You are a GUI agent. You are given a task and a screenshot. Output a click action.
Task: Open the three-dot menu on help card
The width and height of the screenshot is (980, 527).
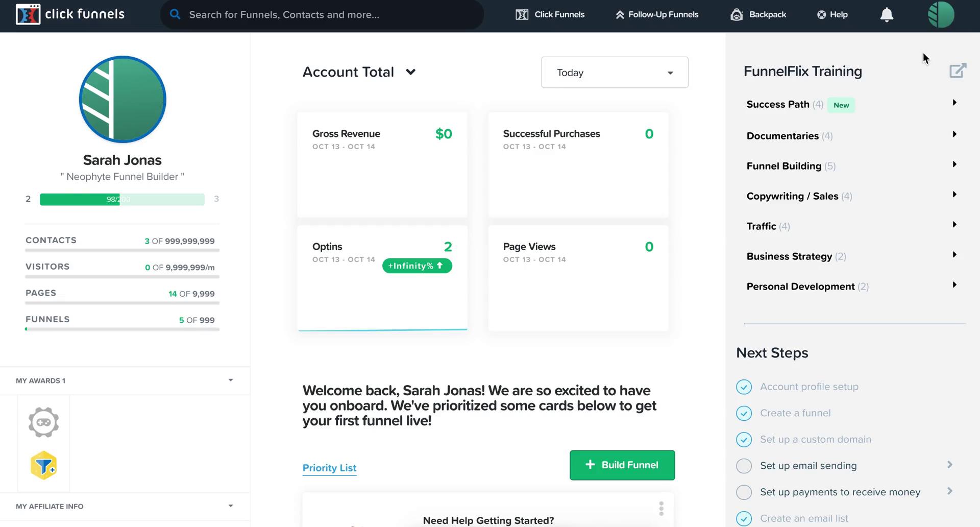661,508
